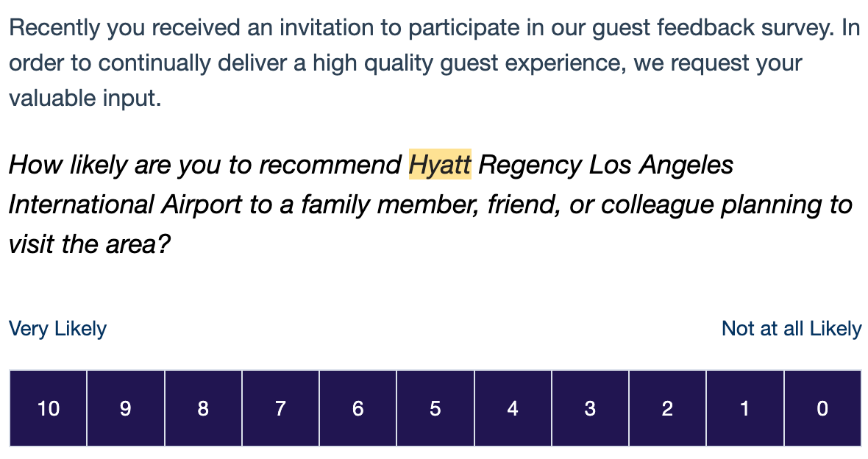Click "visit the area?" question ending
This screenshot has height=459, width=868.
pos(90,243)
